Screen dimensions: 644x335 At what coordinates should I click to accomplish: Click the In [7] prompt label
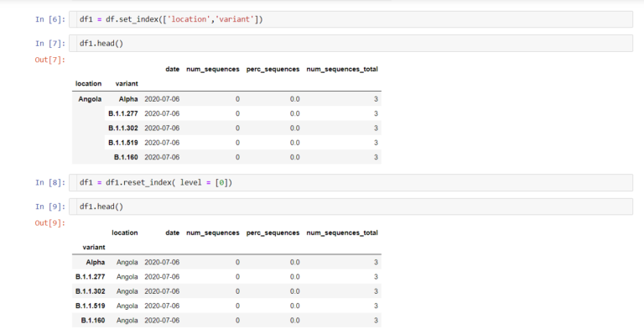pos(50,43)
